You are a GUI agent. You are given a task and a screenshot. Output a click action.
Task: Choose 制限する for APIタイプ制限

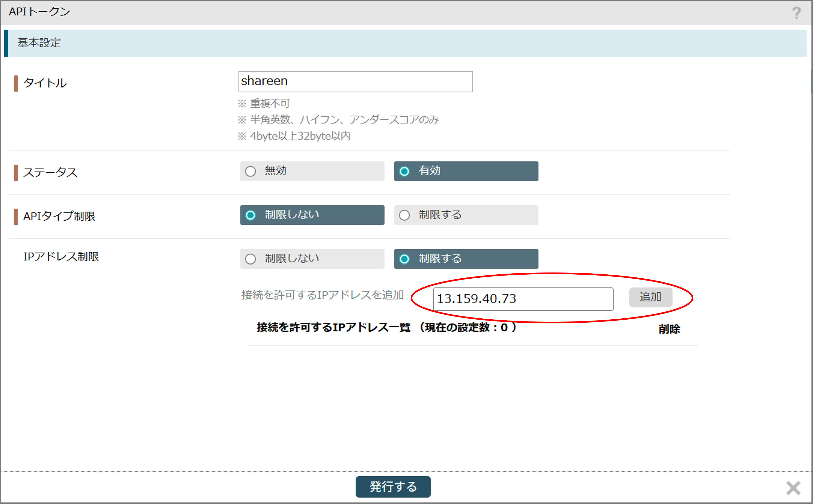[x=466, y=215]
